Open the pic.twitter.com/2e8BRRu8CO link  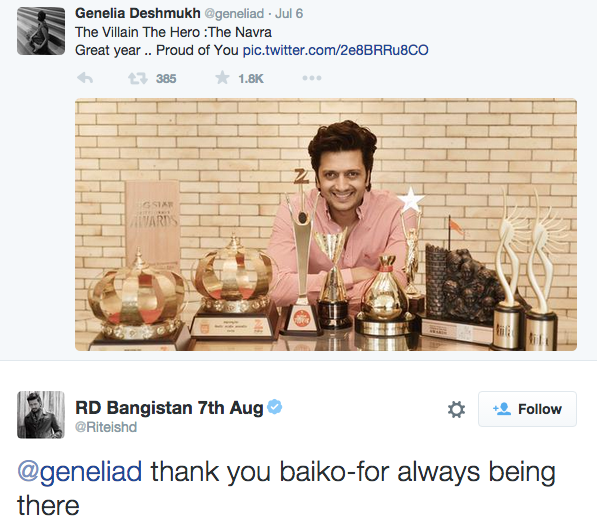click(x=335, y=50)
